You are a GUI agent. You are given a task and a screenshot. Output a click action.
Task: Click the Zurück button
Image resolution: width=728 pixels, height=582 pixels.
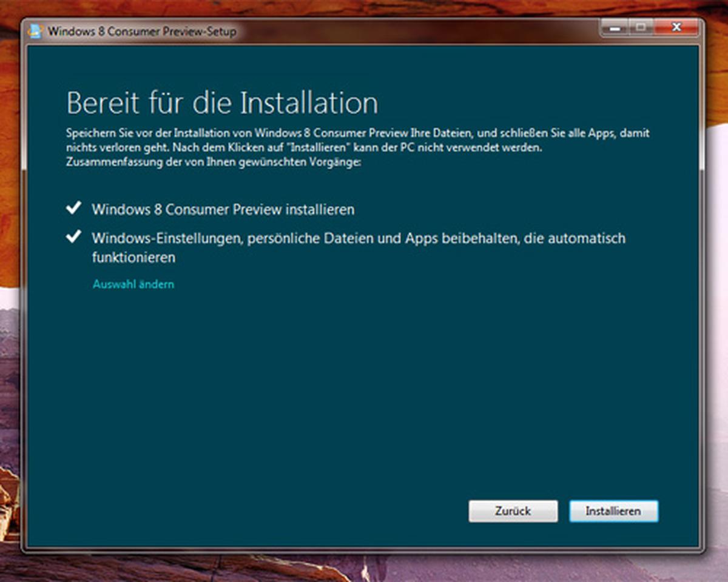[513, 511]
